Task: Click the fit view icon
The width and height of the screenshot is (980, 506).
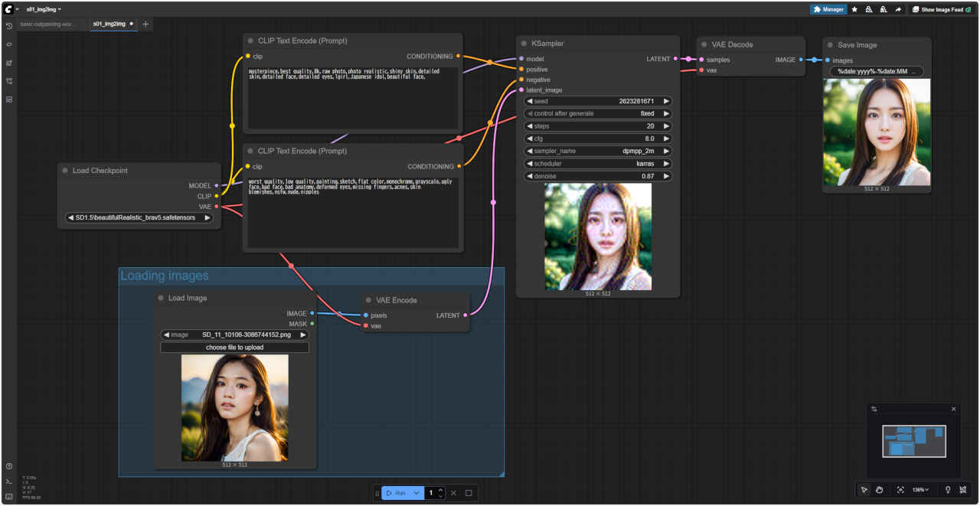Action: (900, 490)
